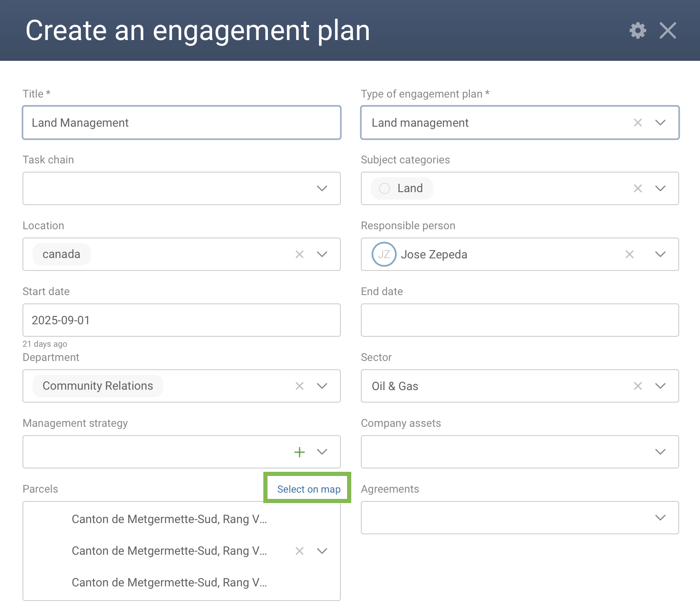The image size is (700, 616).
Task: Click the Select on map link
Action: [308, 489]
